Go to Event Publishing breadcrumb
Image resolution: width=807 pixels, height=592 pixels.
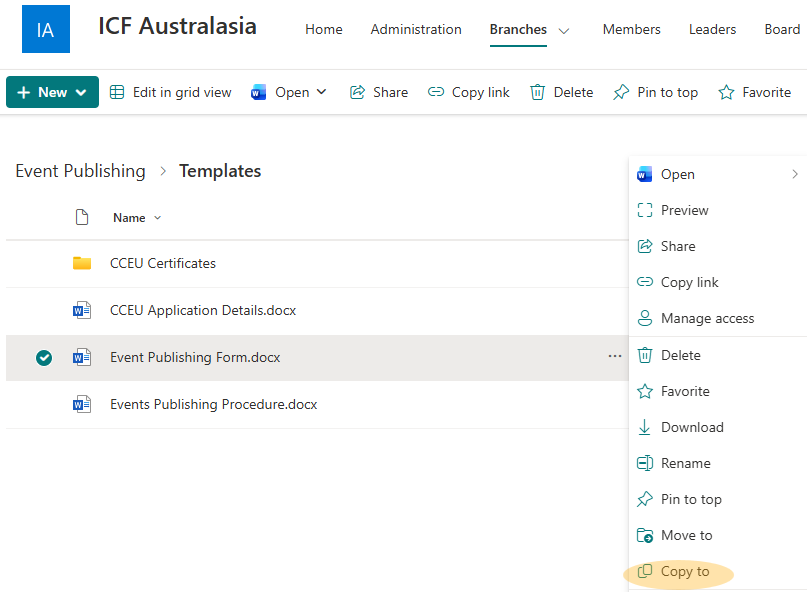[x=80, y=171]
